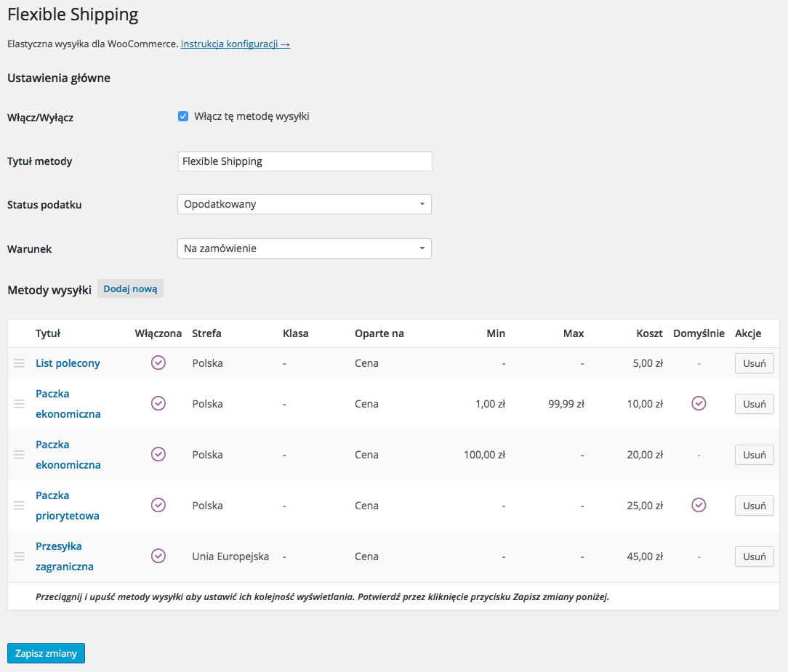Click the 'Klasa' column header

(295, 333)
